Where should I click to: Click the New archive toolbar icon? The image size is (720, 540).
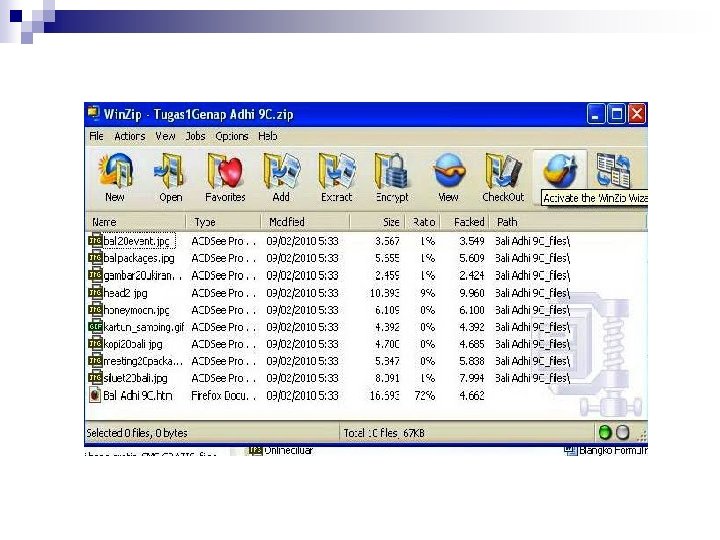coord(115,171)
